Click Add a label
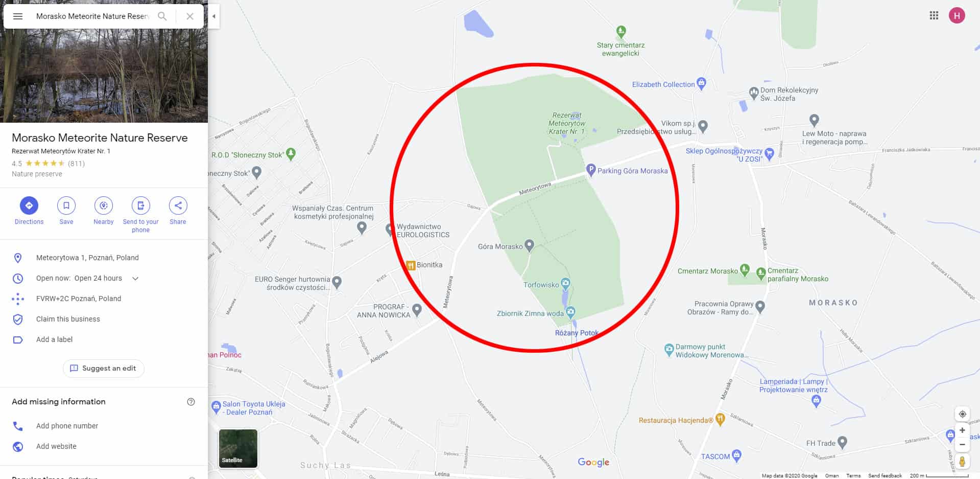The width and height of the screenshot is (980, 479). coord(54,339)
